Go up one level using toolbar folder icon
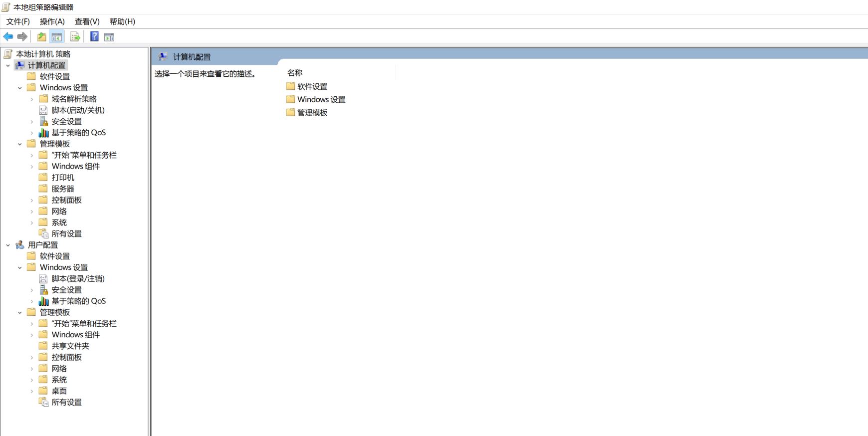 click(42, 36)
